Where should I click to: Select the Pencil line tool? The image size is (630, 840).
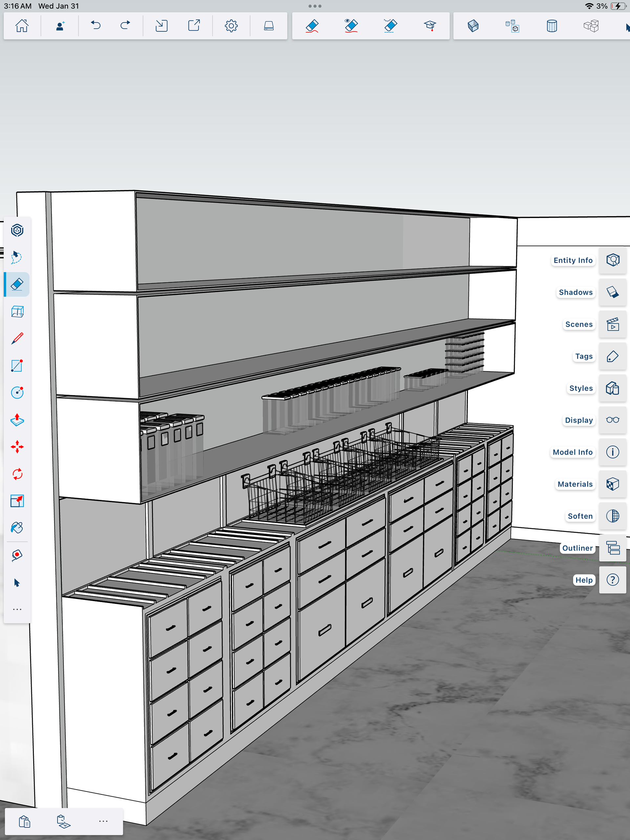point(17,338)
